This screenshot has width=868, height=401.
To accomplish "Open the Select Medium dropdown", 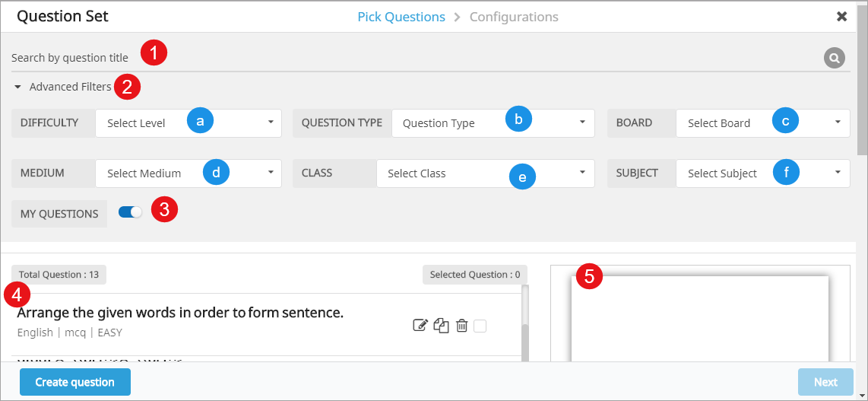I will pyautogui.click(x=188, y=173).
